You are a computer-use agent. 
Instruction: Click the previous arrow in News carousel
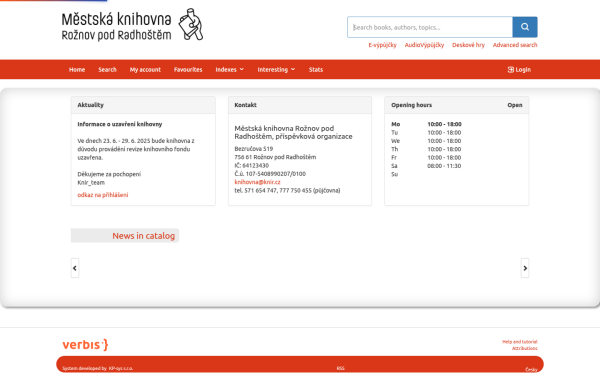[75, 268]
